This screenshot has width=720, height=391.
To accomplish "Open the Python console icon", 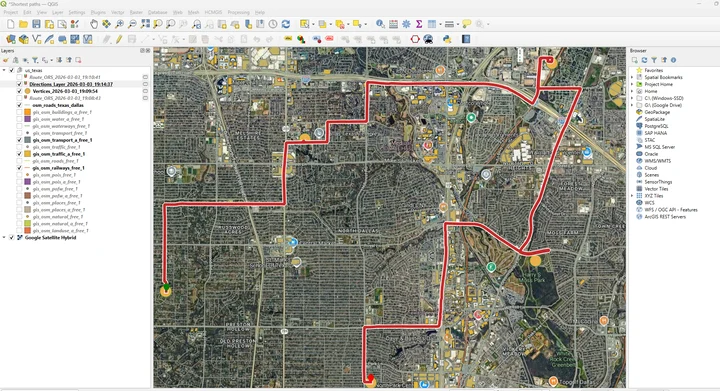I will click(x=447, y=39).
